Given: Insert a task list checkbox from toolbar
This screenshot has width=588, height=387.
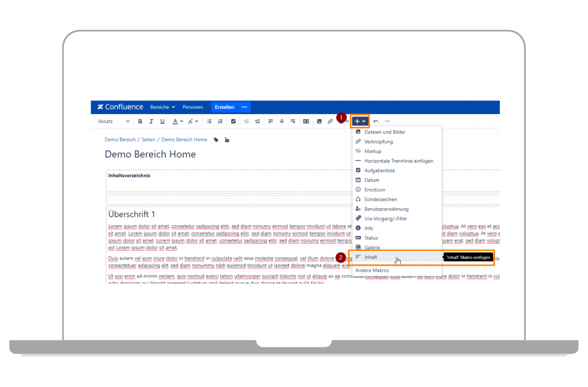Looking at the screenshot, I should 233,121.
